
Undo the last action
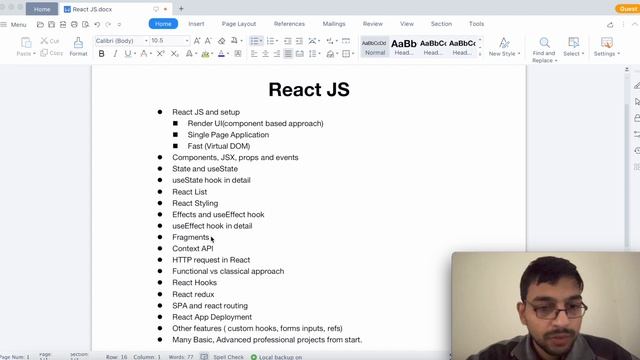97,24
